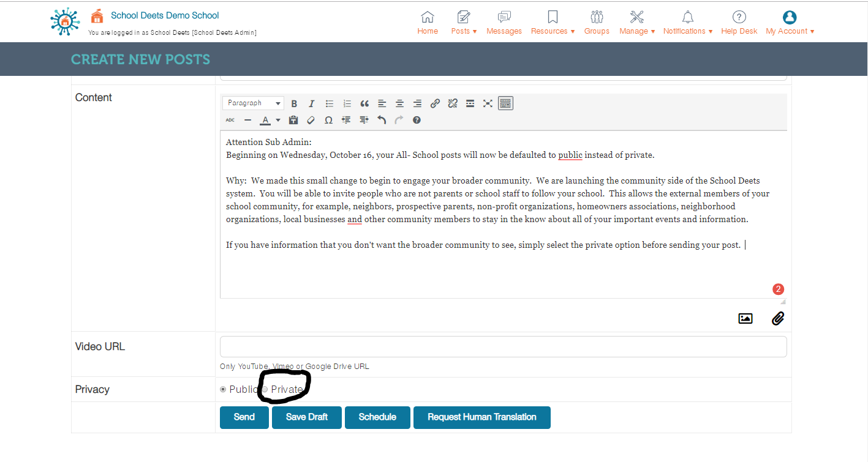Request Human Translation for post
Image resolution: width=868 pixels, height=462 pixels.
(482, 417)
